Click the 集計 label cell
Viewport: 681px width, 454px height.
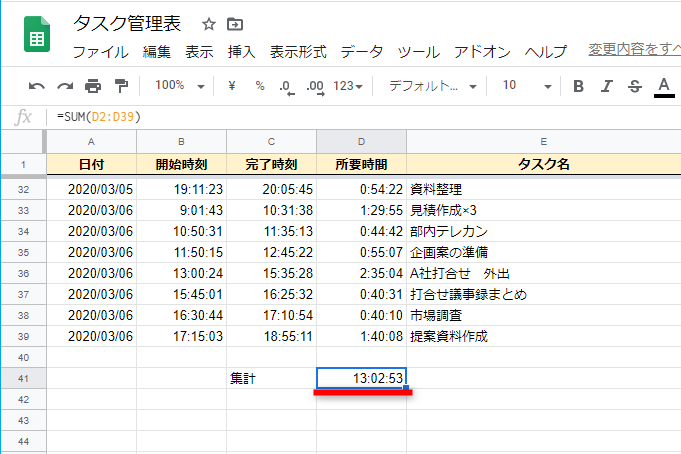(271, 378)
